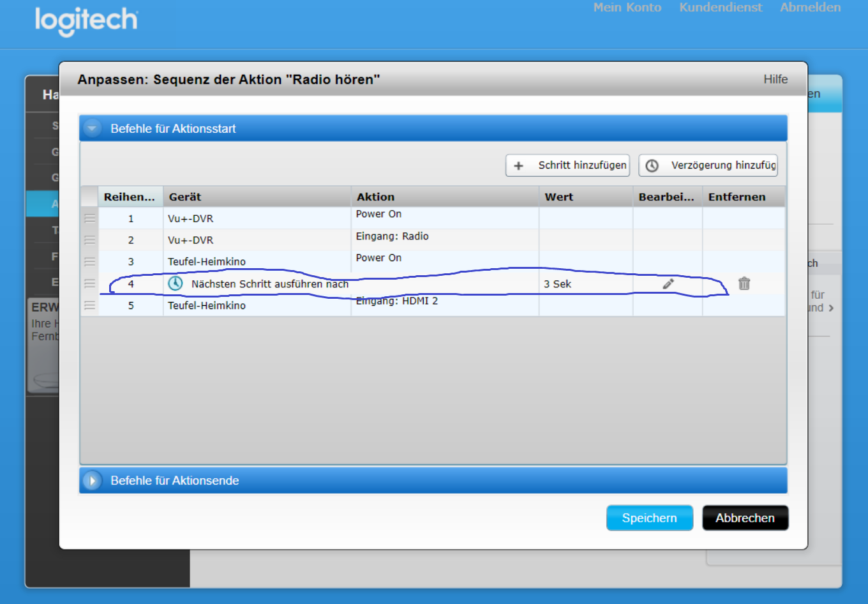Click the drag handle of row 2
Image resolution: width=868 pixels, height=604 pixels.
click(x=90, y=240)
